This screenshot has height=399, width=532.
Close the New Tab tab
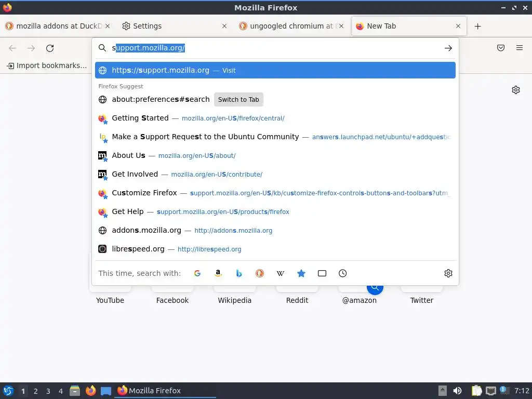click(458, 26)
